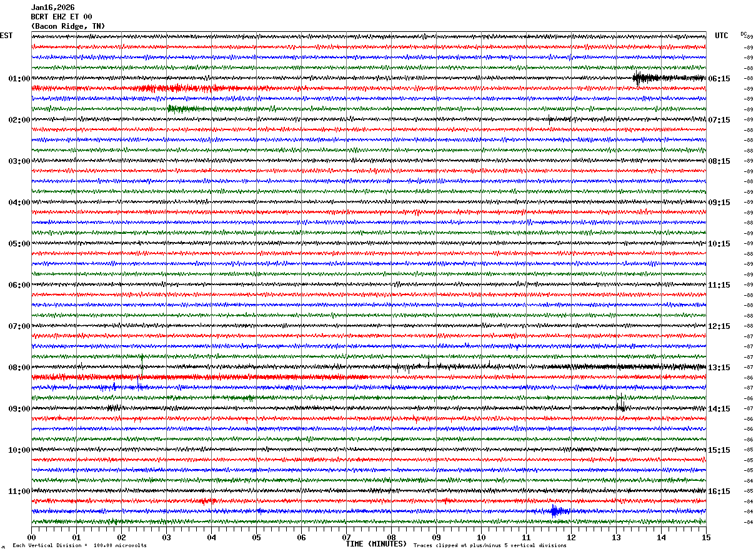The height and width of the screenshot is (554, 756).
Task: Select the 09:00 EST time label
Action: [19, 409]
